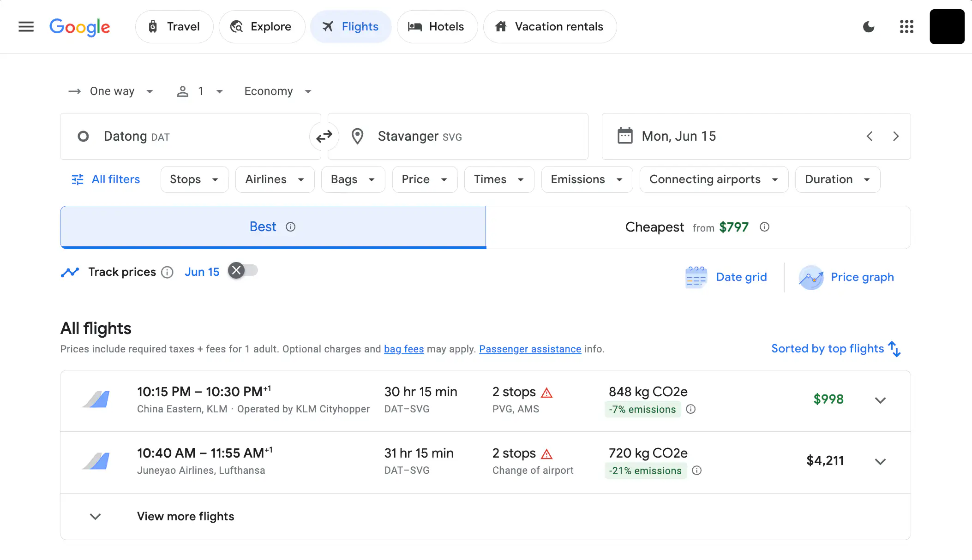Open the Airlines filter dropdown
The image size is (972, 560).
(275, 179)
